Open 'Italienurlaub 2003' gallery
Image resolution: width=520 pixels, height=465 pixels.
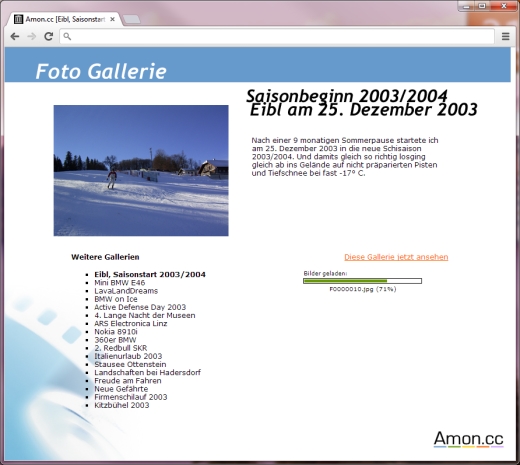128,356
